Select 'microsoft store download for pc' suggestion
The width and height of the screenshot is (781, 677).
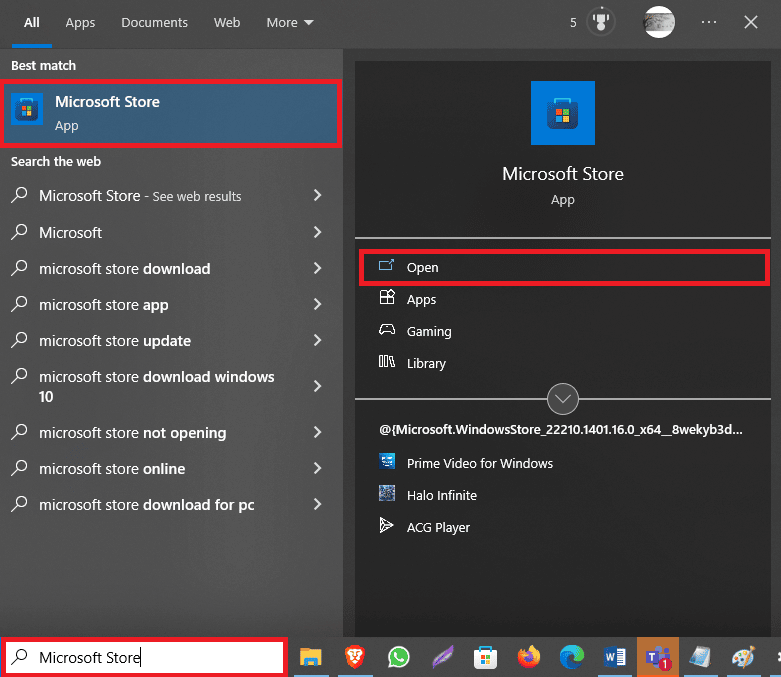pos(146,505)
